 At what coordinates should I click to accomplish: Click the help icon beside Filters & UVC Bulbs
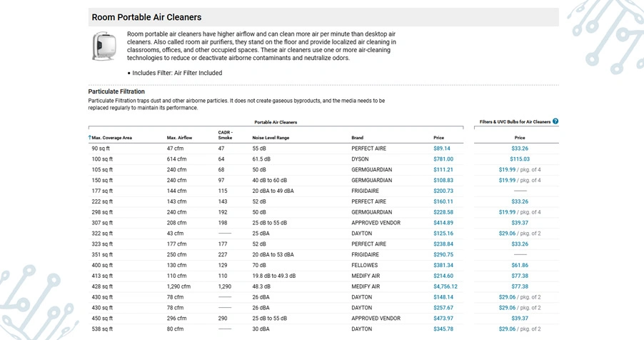tap(555, 121)
